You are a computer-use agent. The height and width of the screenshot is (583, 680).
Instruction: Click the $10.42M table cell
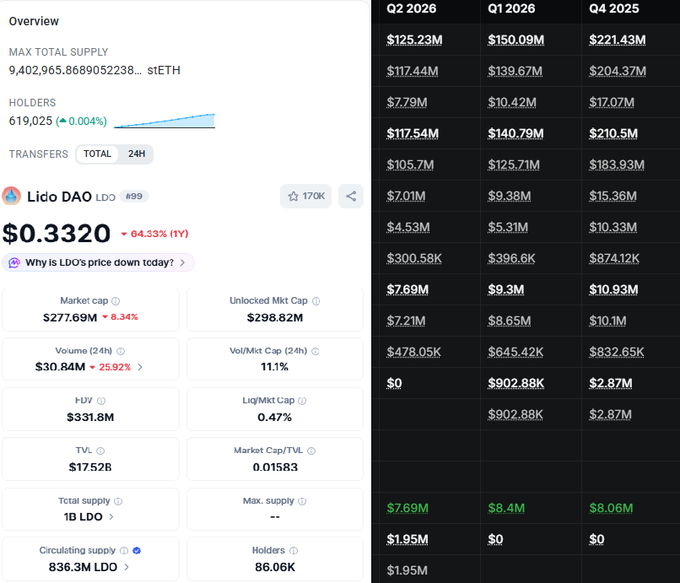point(512,102)
